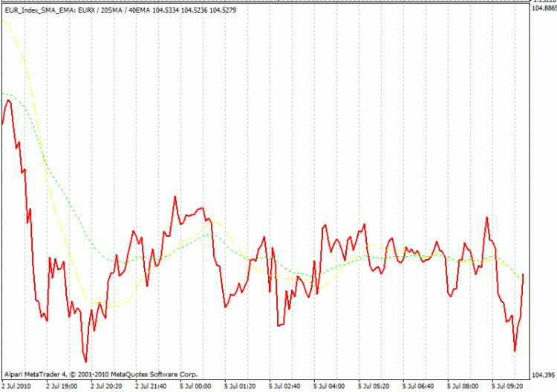Click the Alpari MetaTrader 4 copyright text
Image resolution: width=557 pixels, height=392 pixels.
coord(100,374)
